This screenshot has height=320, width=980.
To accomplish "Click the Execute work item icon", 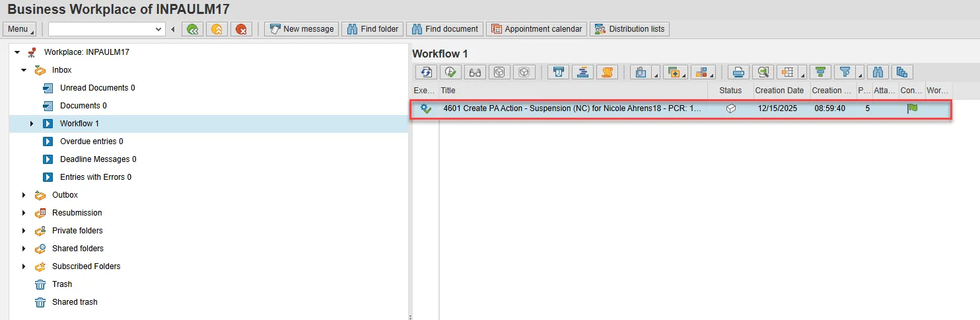I will point(450,72).
